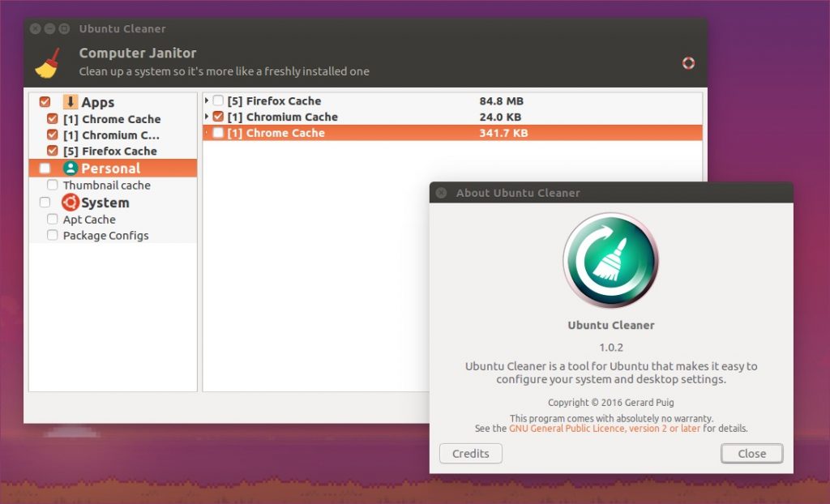Click the Computer Janitor broom icon
This screenshot has width=830, height=504.
(x=47, y=61)
